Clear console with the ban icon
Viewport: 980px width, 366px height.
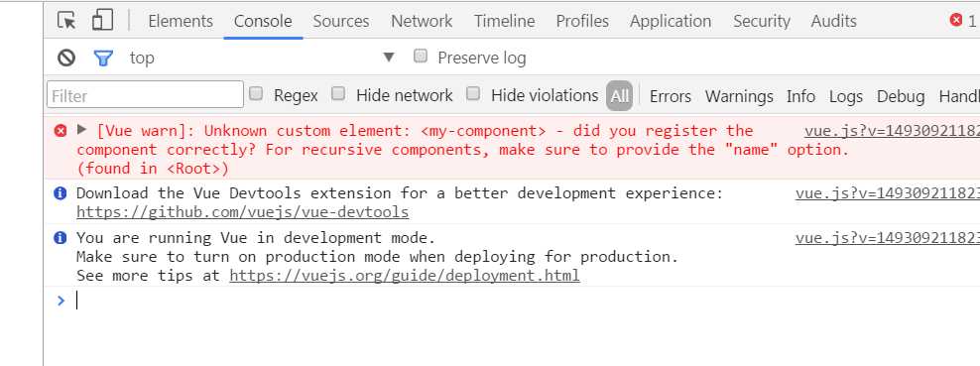[x=66, y=59]
